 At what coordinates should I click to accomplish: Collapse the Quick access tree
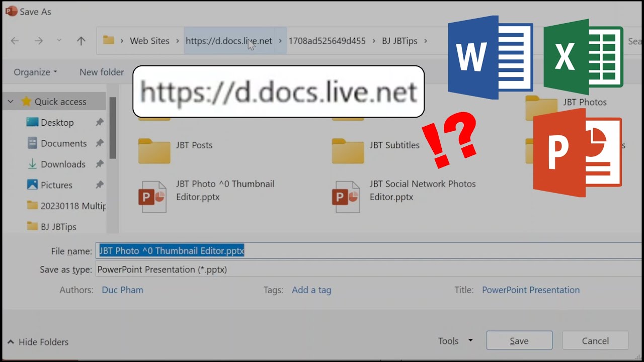pyautogui.click(x=11, y=102)
